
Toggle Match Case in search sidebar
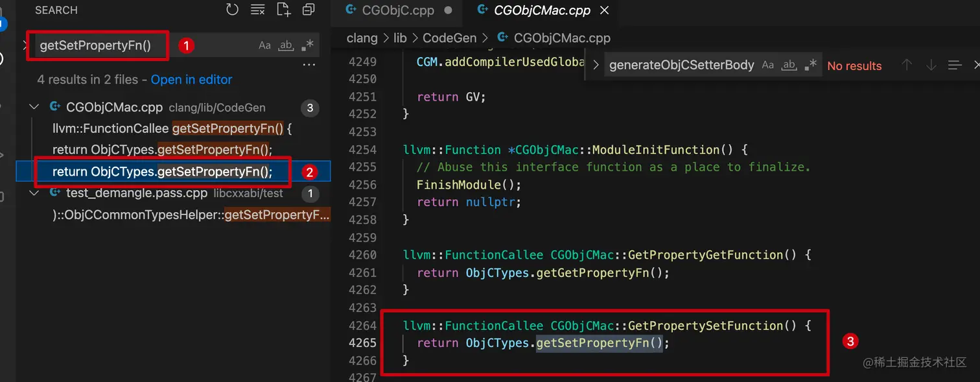pyautogui.click(x=264, y=45)
